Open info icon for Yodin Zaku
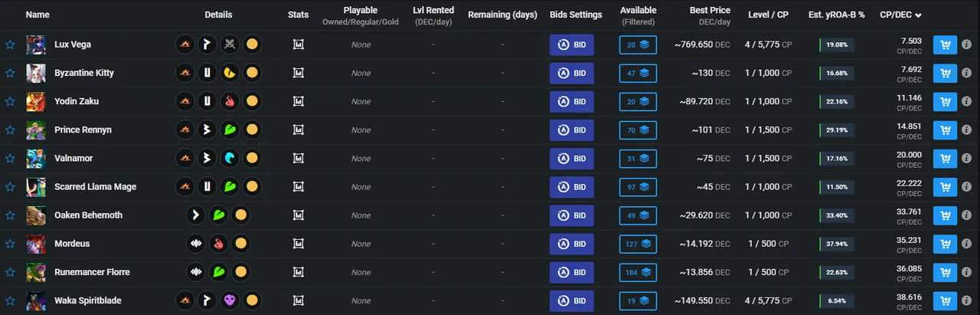The image size is (980, 315). [967, 102]
